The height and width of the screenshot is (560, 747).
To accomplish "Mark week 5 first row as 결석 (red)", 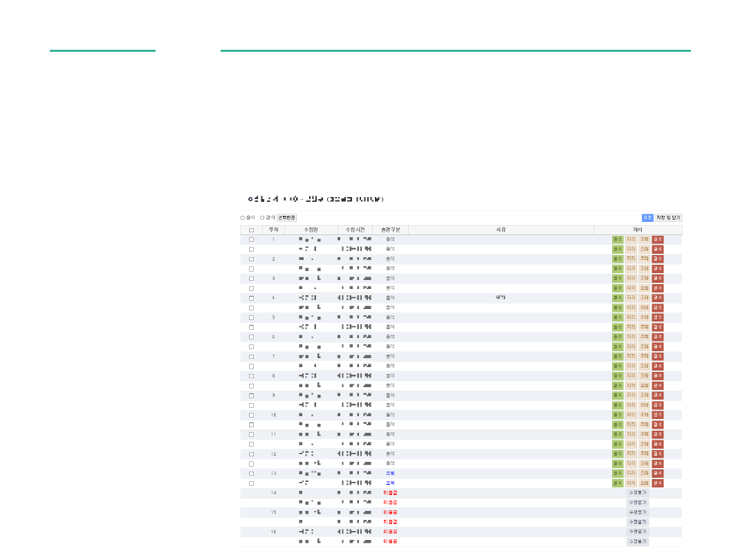I will (x=657, y=318).
